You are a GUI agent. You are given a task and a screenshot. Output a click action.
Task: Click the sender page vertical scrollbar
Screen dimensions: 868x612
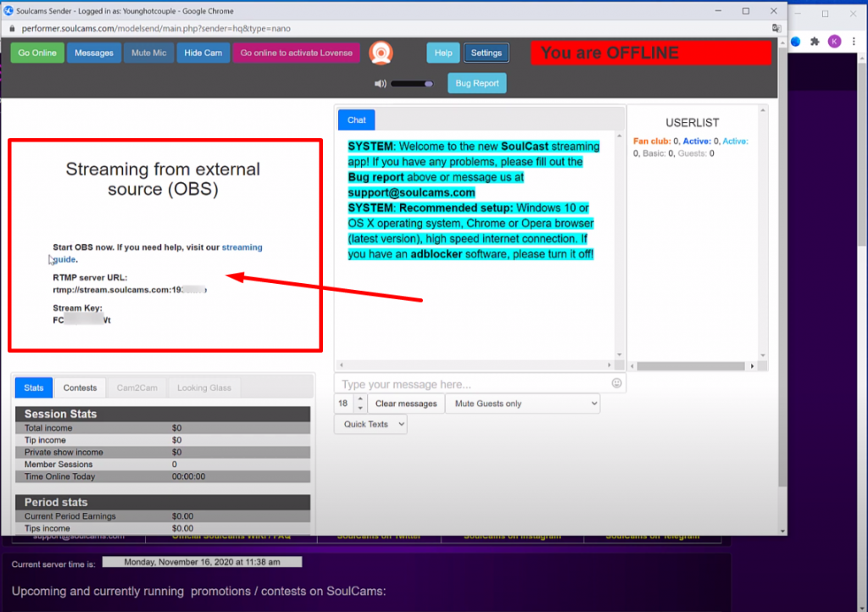click(782, 265)
